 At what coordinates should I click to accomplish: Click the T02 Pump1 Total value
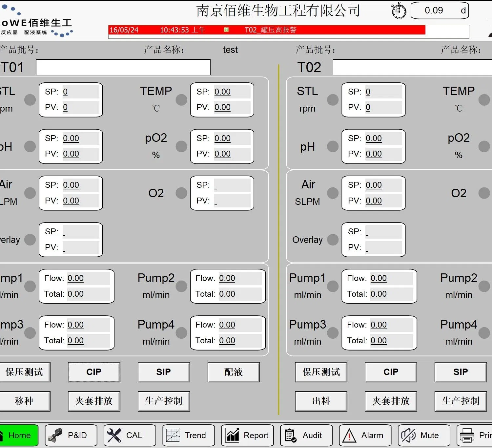391,294
